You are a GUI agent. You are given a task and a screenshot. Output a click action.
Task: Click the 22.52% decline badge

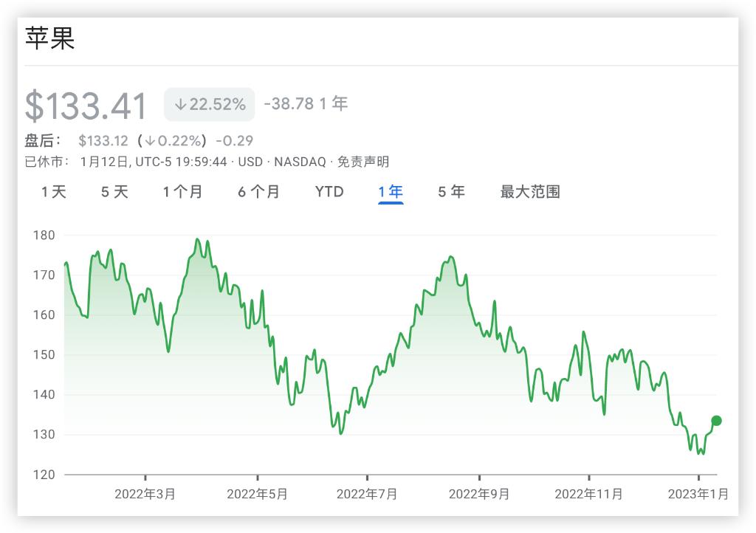(x=209, y=104)
